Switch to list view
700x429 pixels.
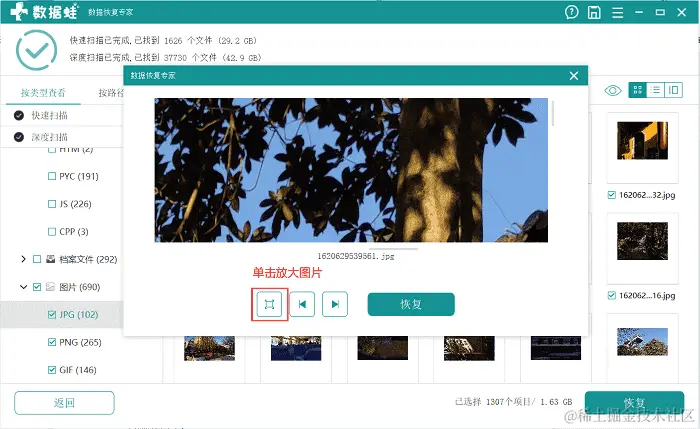[655, 90]
